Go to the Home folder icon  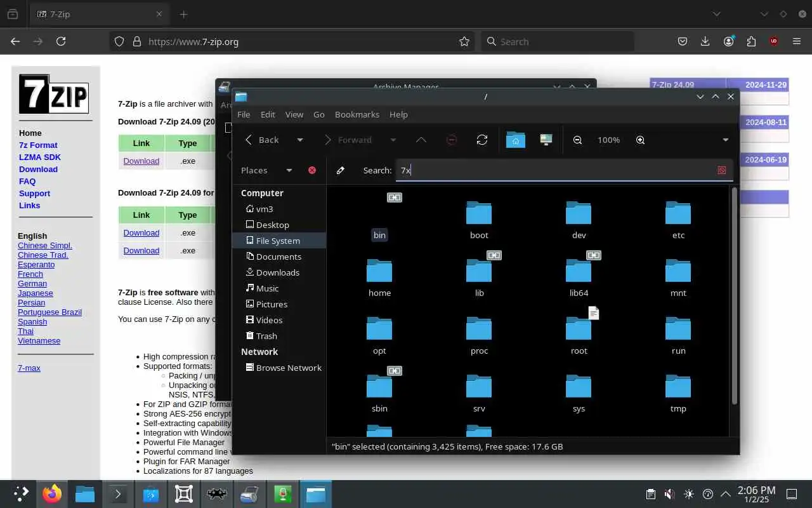click(x=515, y=140)
